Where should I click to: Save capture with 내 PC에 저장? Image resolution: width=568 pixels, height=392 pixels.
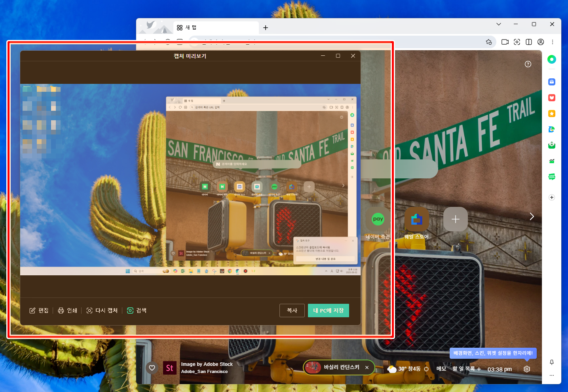(329, 311)
